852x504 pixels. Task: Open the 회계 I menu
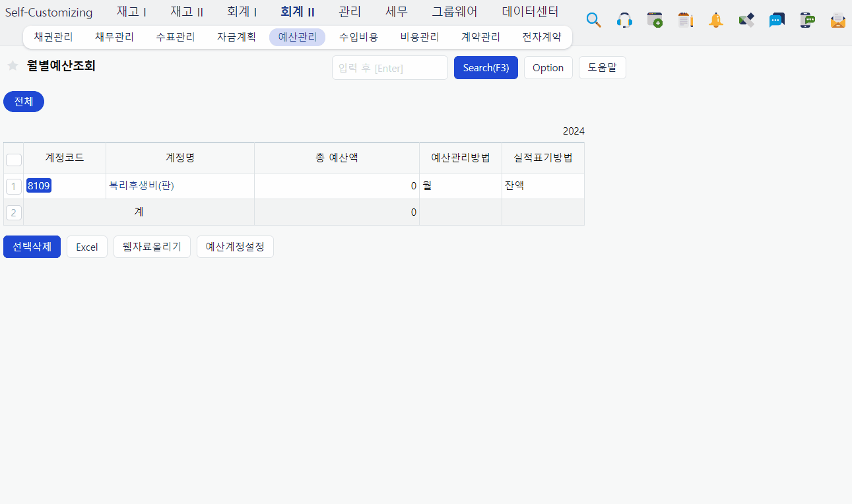pos(242,12)
